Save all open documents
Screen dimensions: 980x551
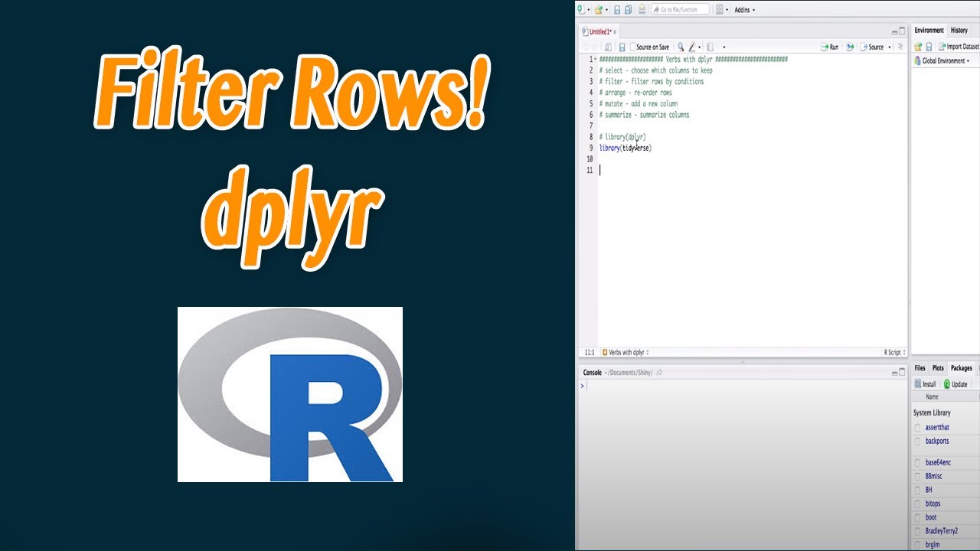coord(628,9)
